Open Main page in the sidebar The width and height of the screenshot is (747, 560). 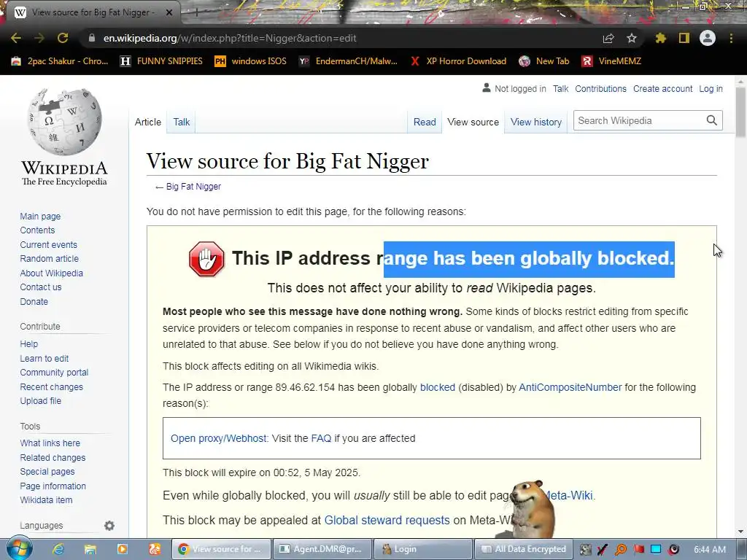(x=41, y=216)
